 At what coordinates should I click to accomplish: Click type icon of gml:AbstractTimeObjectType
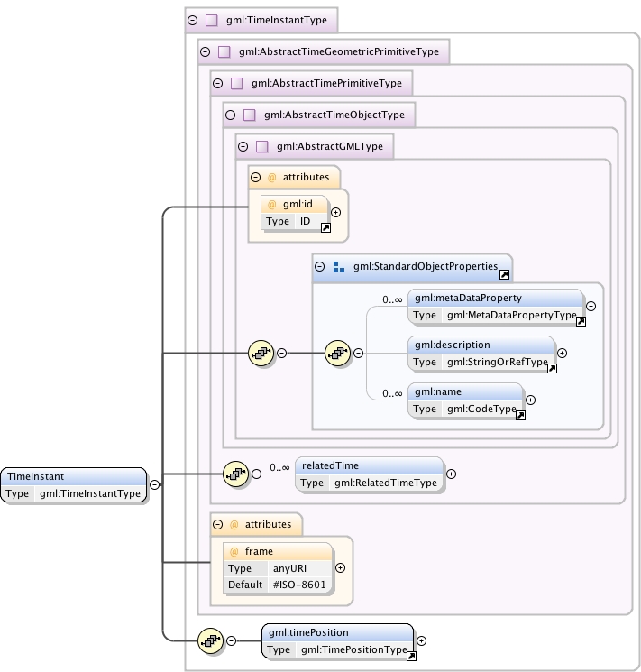click(x=250, y=115)
